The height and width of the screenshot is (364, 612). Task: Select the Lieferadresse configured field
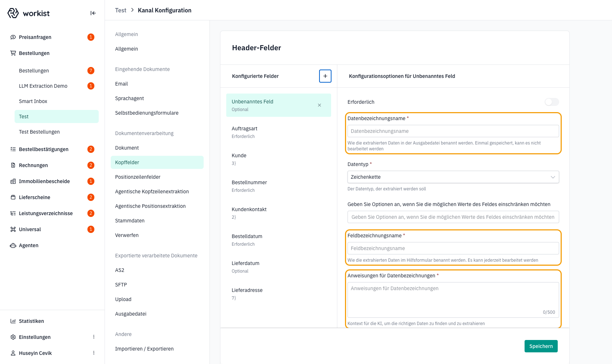tap(279, 294)
